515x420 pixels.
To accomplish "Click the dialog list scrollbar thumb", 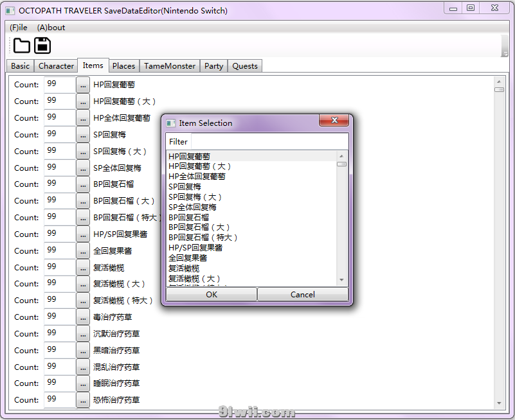I will (341, 164).
